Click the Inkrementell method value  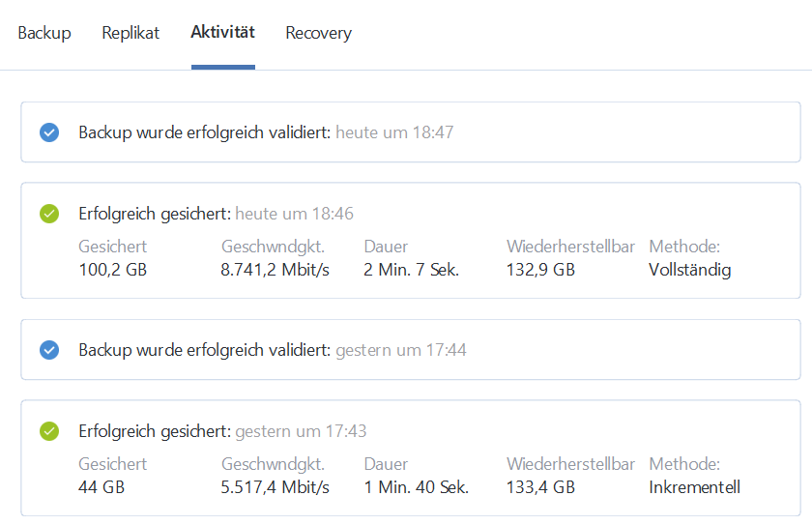point(695,487)
